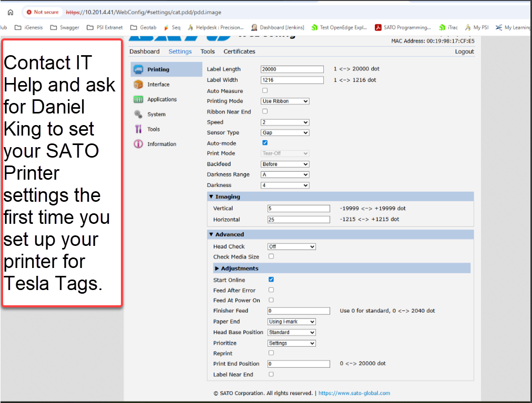Open the PSI Extranet bookmark folder
This screenshot has width=532, height=403.
pos(105,27)
